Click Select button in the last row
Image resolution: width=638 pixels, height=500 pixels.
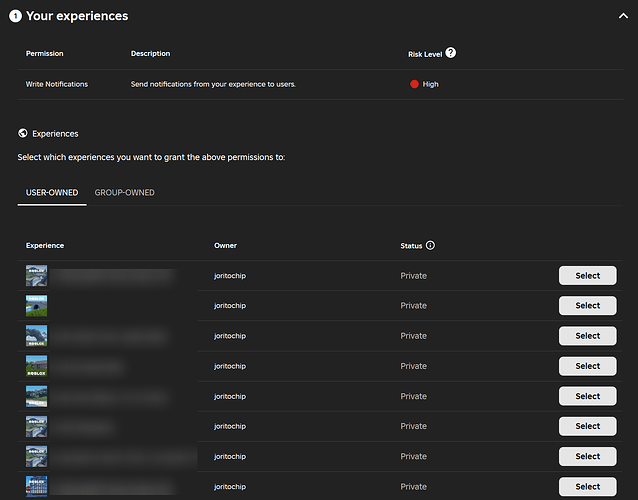(x=587, y=486)
